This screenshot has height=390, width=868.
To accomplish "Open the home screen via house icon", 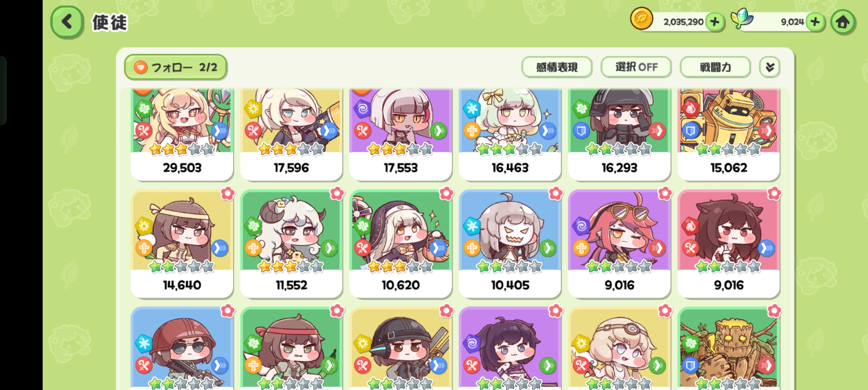I will coord(843,22).
